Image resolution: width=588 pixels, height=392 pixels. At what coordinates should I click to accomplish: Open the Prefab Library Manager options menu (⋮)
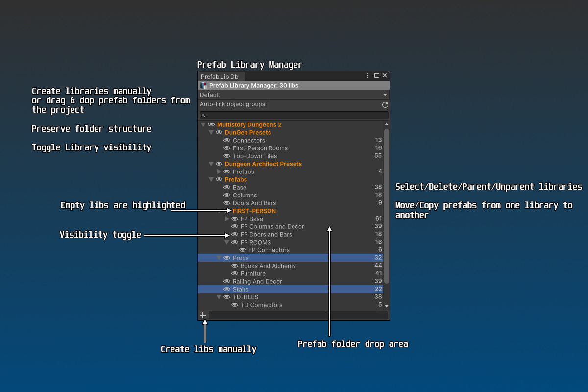point(367,75)
